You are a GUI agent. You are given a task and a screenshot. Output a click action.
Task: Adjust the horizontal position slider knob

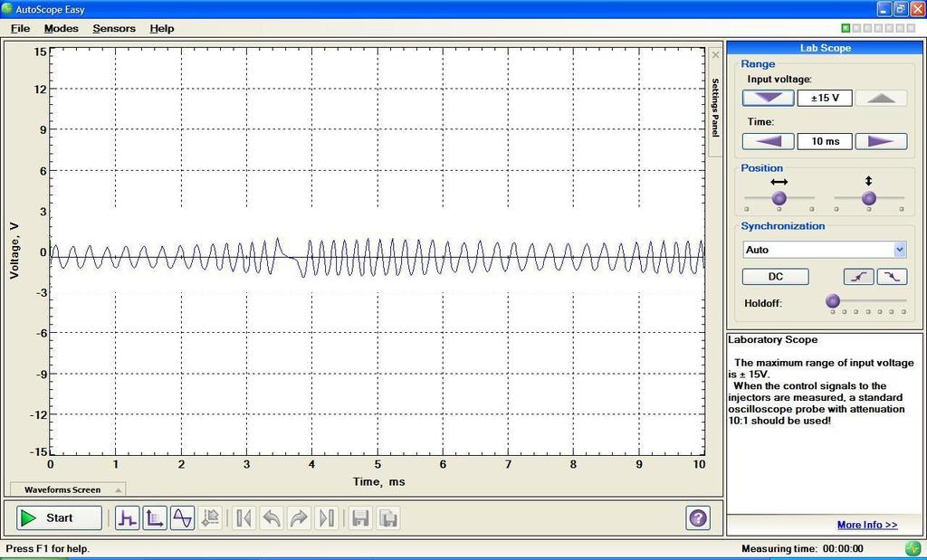(779, 198)
